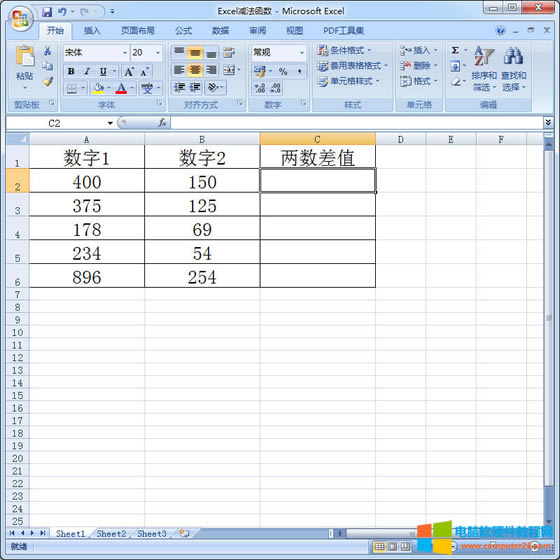Open Conditional Formatting dropdown
Viewport: 560px width, 560px height.
[x=345, y=50]
